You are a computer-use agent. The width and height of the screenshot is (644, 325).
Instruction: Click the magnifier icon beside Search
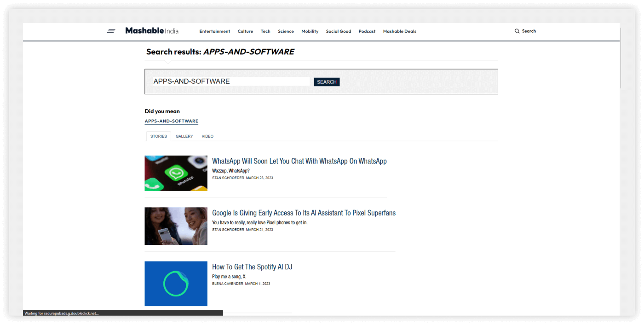517,31
